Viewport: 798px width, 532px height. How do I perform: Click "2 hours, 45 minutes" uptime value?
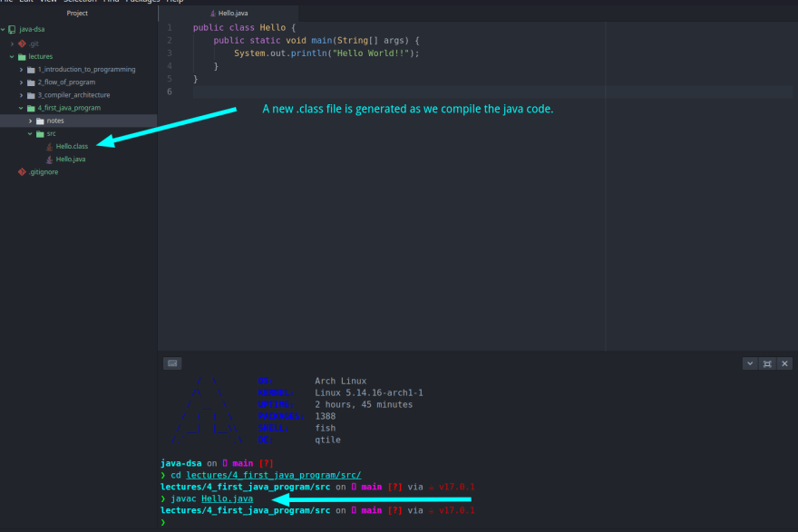[364, 404]
